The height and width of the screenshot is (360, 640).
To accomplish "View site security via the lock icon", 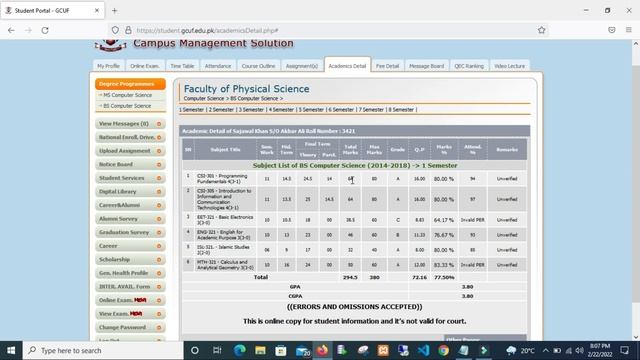I will [x=128, y=30].
